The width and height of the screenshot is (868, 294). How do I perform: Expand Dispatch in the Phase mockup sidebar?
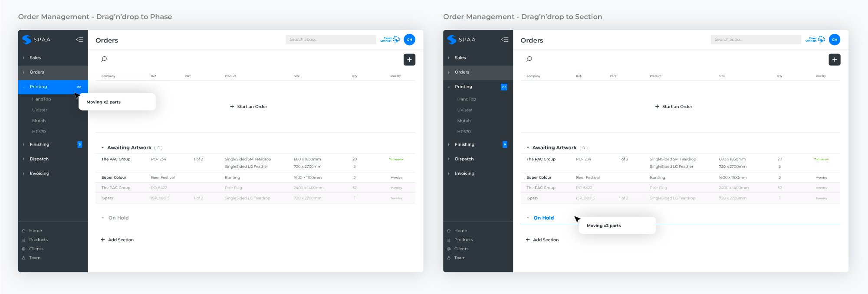pos(39,159)
